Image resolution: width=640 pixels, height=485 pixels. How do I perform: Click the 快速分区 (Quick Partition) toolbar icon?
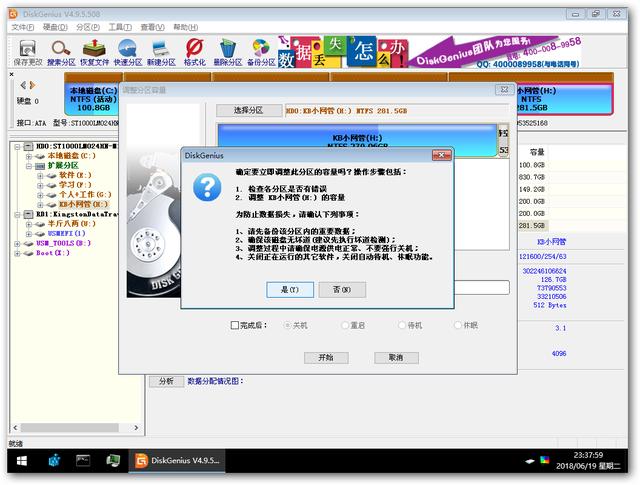128,50
